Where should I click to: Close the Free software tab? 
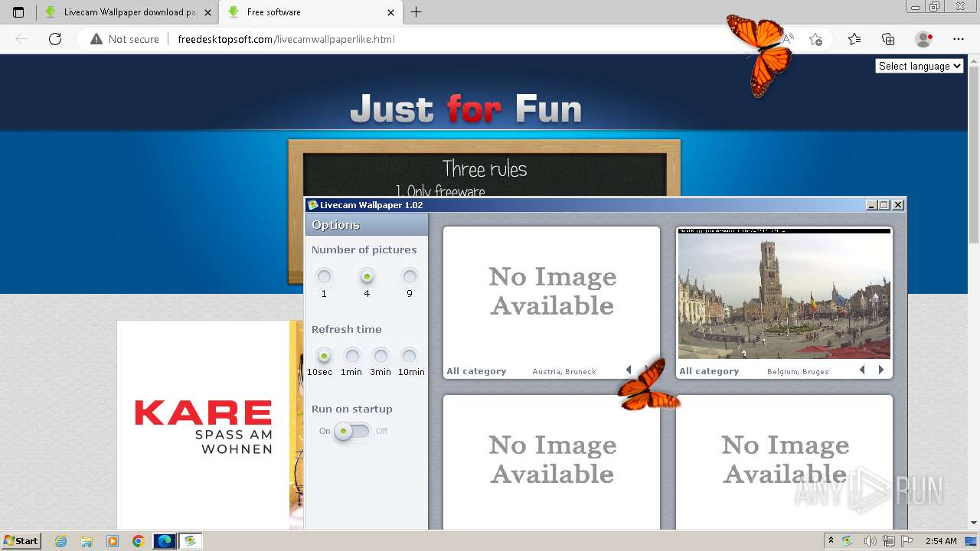(x=390, y=12)
